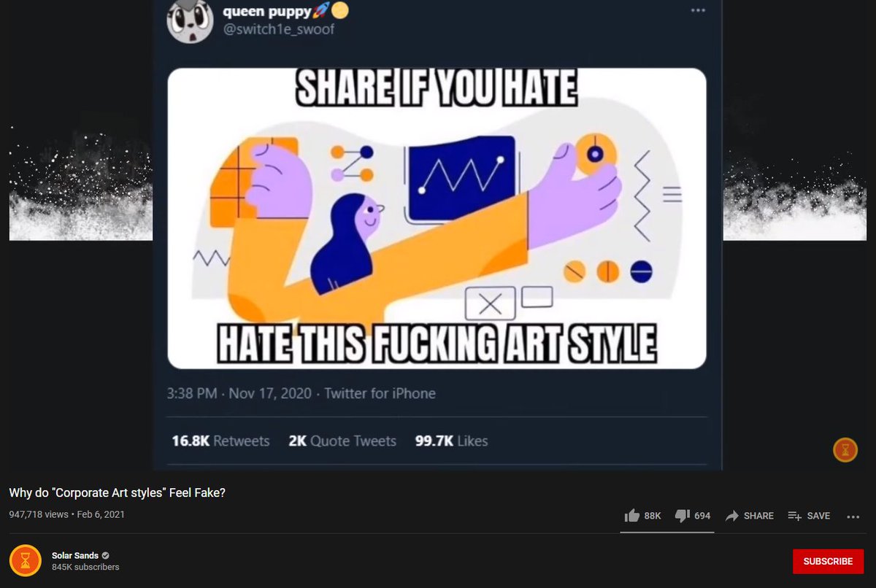Click the SAVE label text
876x588 pixels.
[x=818, y=516]
